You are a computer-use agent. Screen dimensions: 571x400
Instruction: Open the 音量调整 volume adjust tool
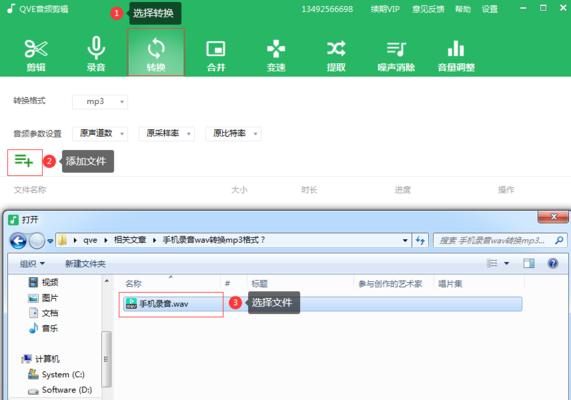click(x=456, y=55)
